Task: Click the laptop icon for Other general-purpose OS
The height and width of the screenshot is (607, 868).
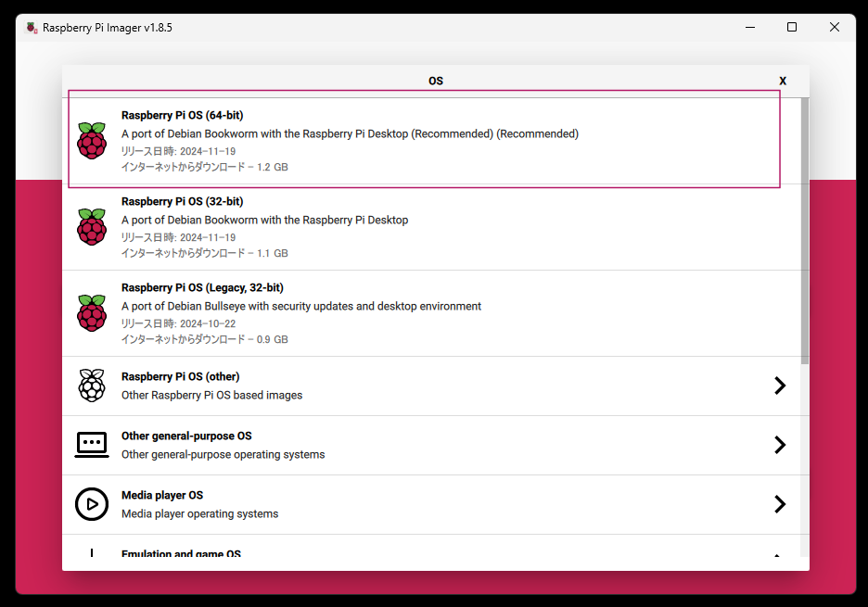Action: [91, 445]
